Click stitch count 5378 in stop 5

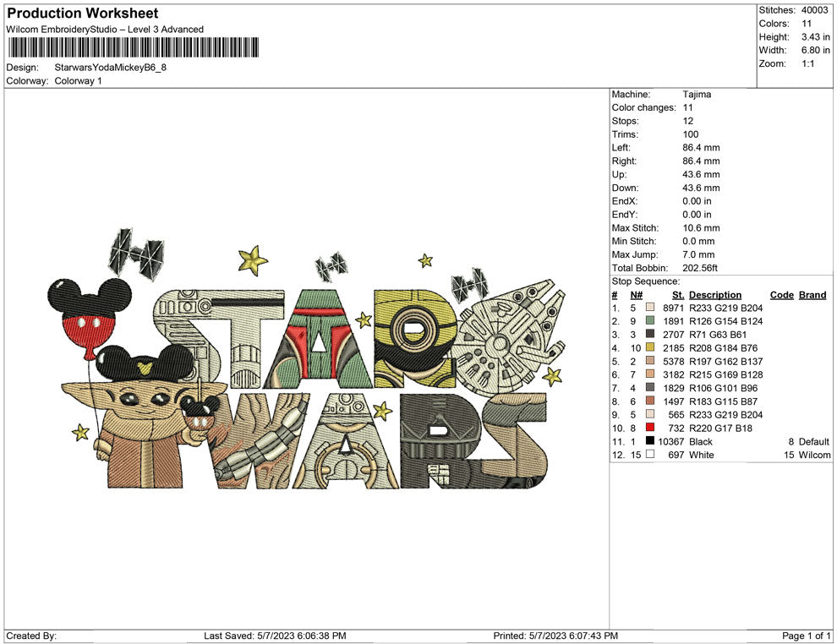673,361
